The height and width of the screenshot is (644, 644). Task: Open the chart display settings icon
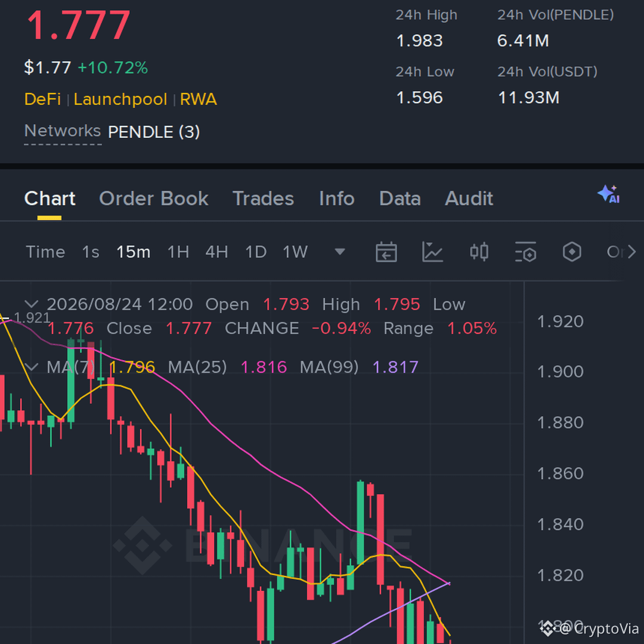pos(525,252)
